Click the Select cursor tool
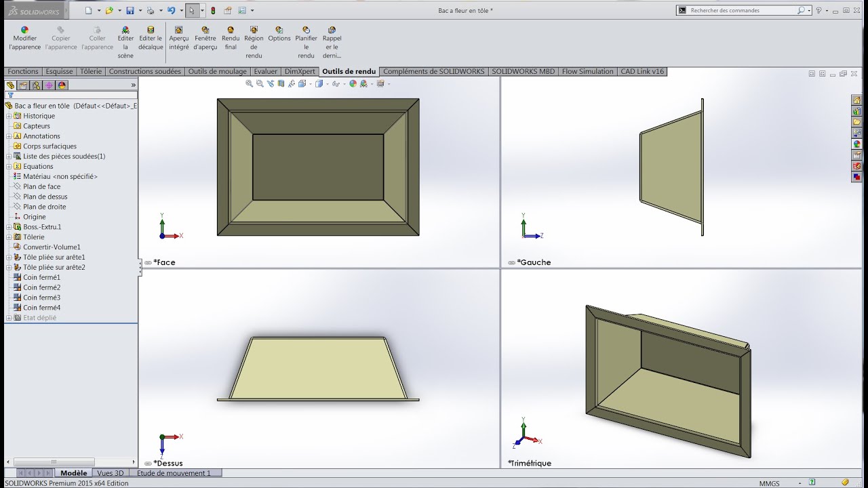The image size is (868, 488). pyautogui.click(x=192, y=10)
